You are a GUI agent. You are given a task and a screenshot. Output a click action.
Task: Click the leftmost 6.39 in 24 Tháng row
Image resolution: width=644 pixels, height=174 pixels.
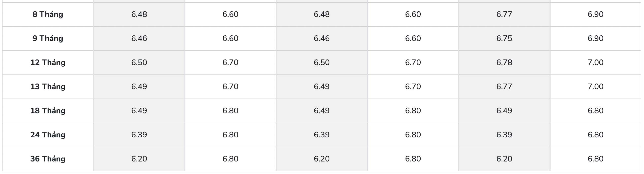[x=139, y=135]
